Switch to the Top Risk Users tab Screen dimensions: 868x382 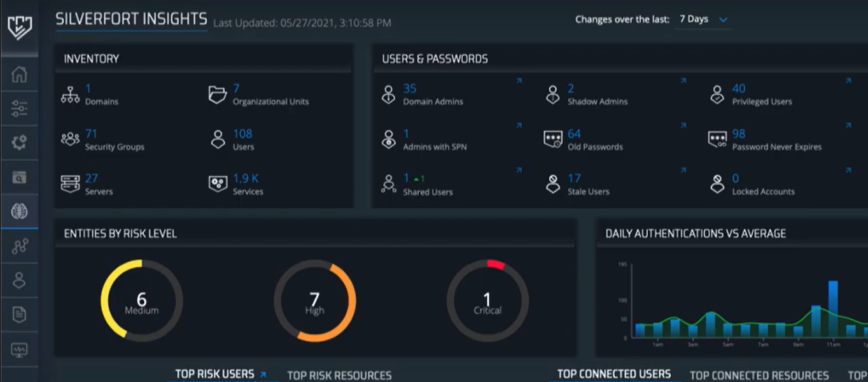pos(214,374)
